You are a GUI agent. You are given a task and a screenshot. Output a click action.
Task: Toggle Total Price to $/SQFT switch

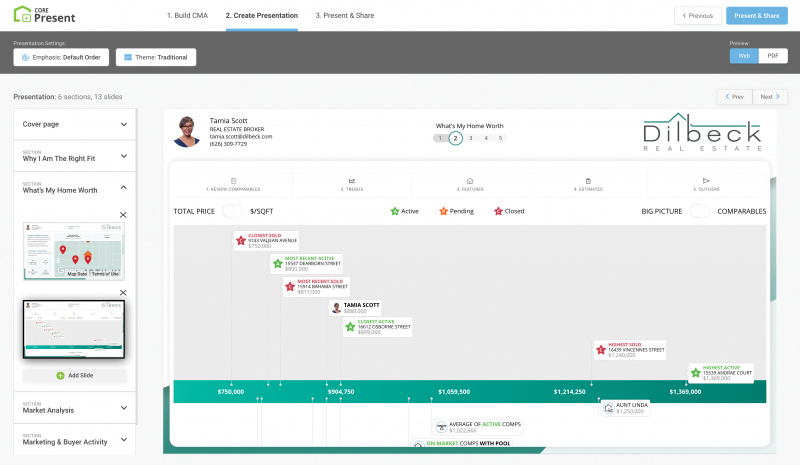[x=232, y=211]
